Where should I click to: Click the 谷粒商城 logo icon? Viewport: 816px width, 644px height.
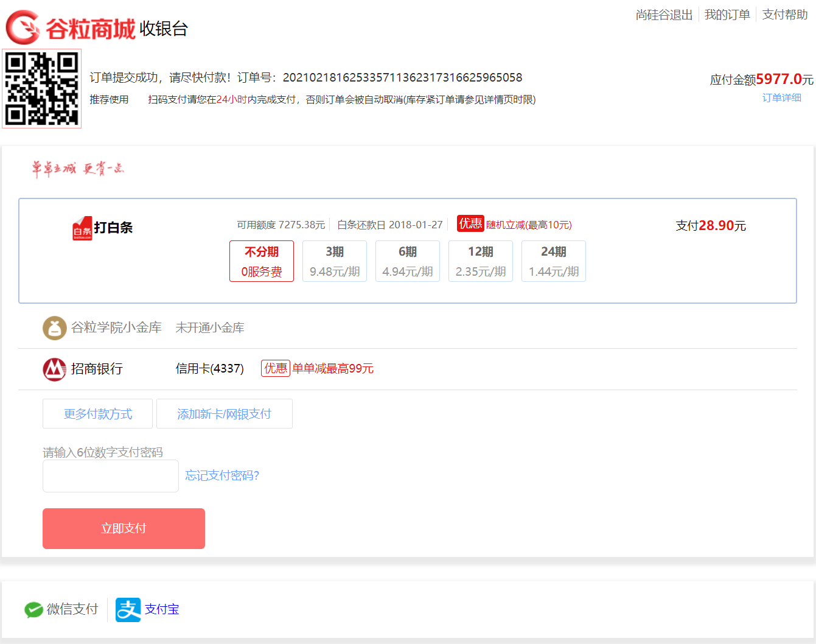tap(23, 27)
